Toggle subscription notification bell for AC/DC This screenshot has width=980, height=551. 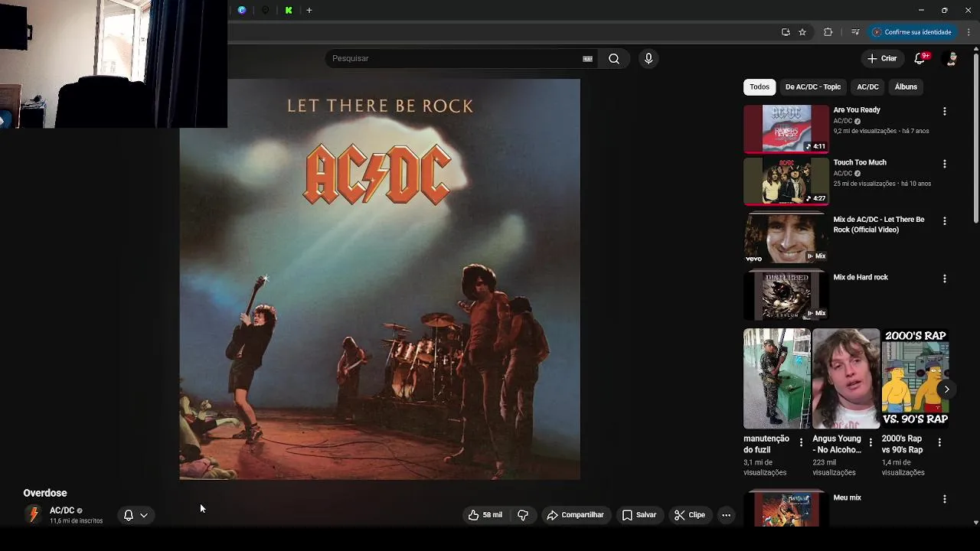(129, 515)
